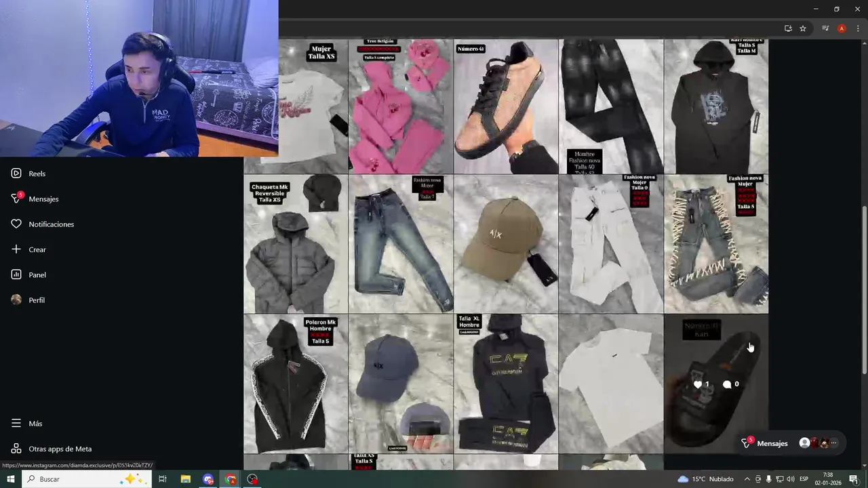Click the Crear plus icon
Screen dimensions: 868x488
pos(16,249)
